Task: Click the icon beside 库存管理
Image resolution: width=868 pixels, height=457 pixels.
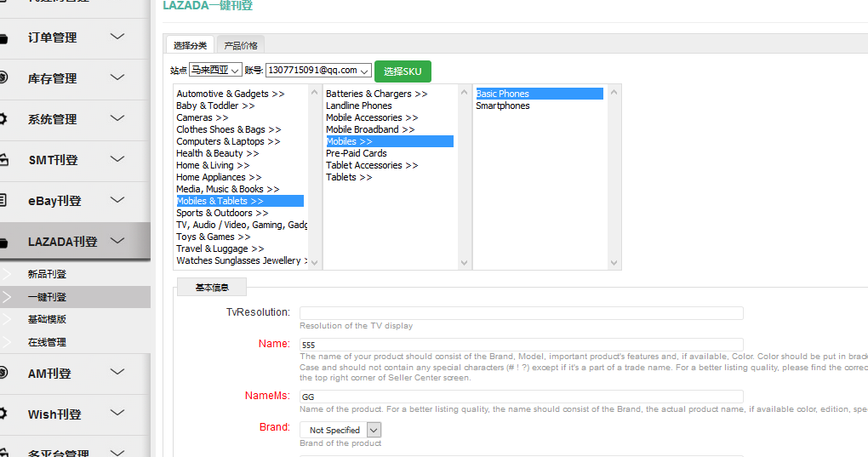Action: coord(3,77)
